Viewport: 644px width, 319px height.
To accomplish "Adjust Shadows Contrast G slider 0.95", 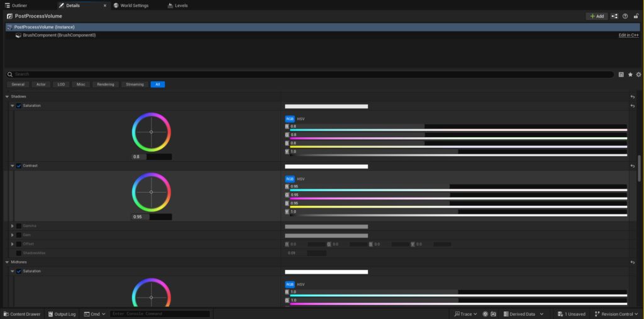I will [458, 195].
